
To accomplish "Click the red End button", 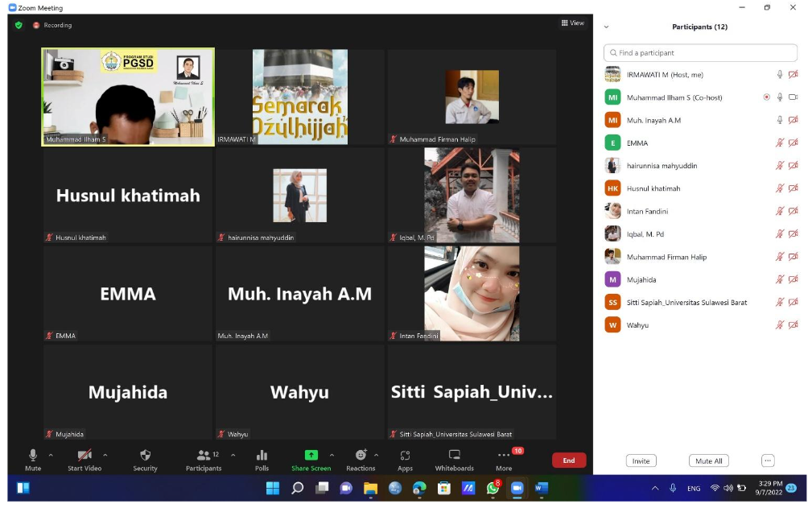I will pos(569,461).
